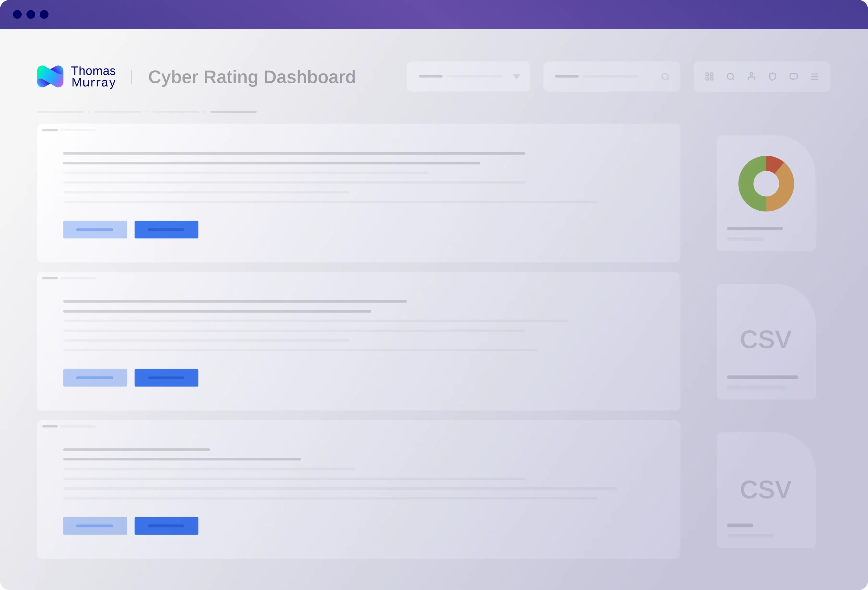Select the second row outlined button
Viewport: 868px width, 590px height.
pos(95,377)
